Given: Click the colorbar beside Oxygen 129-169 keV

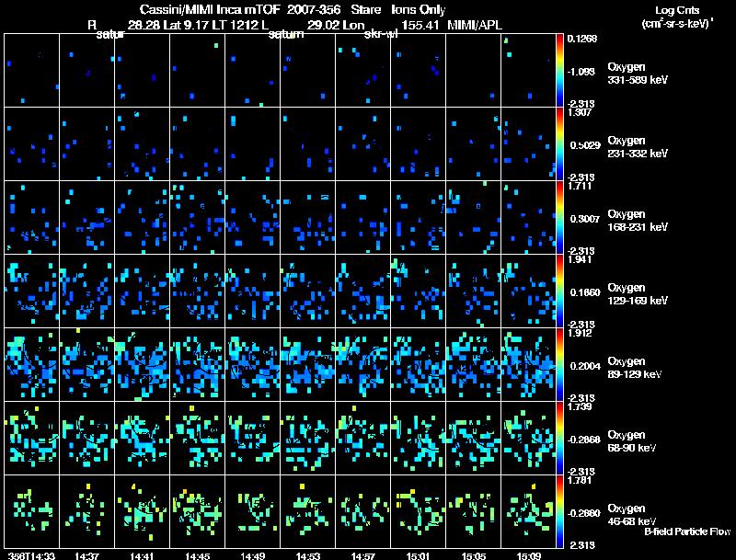Looking at the screenshot, I should point(559,291).
